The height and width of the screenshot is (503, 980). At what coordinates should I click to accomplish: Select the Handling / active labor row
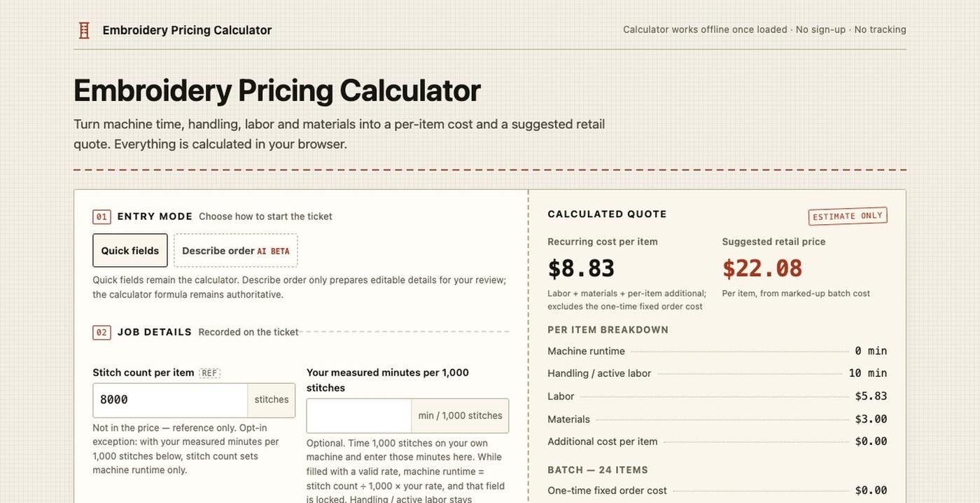pos(717,373)
